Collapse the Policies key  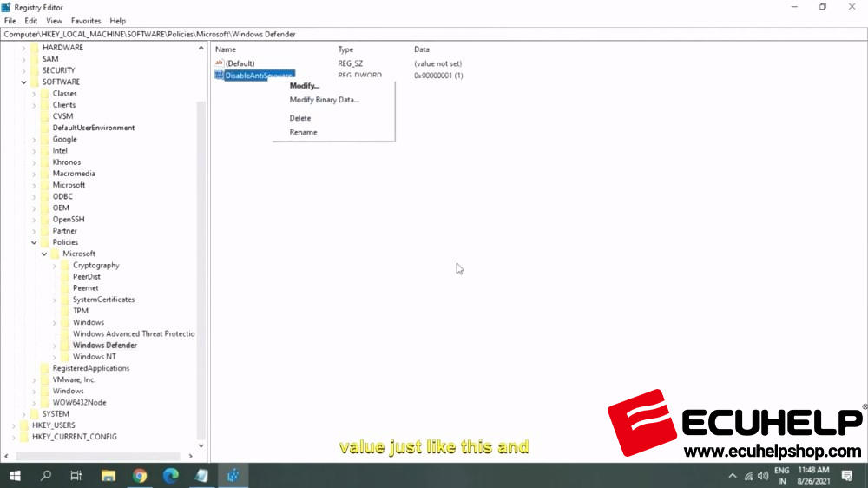(x=34, y=242)
